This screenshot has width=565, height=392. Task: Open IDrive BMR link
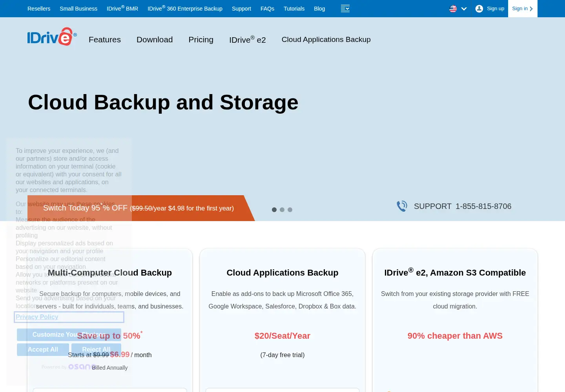pyautogui.click(x=122, y=9)
